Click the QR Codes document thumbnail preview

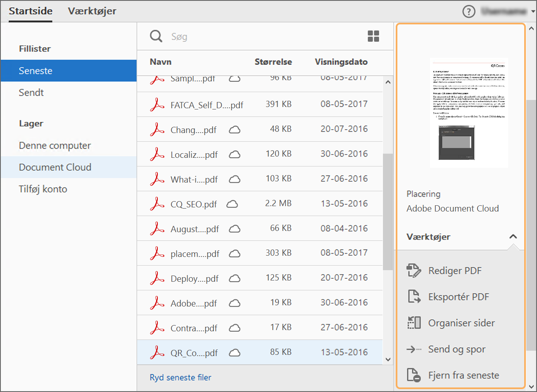(x=469, y=113)
